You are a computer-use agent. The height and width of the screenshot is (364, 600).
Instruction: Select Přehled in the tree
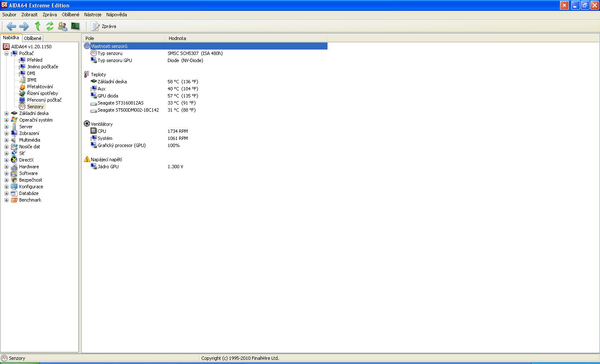pos(35,60)
